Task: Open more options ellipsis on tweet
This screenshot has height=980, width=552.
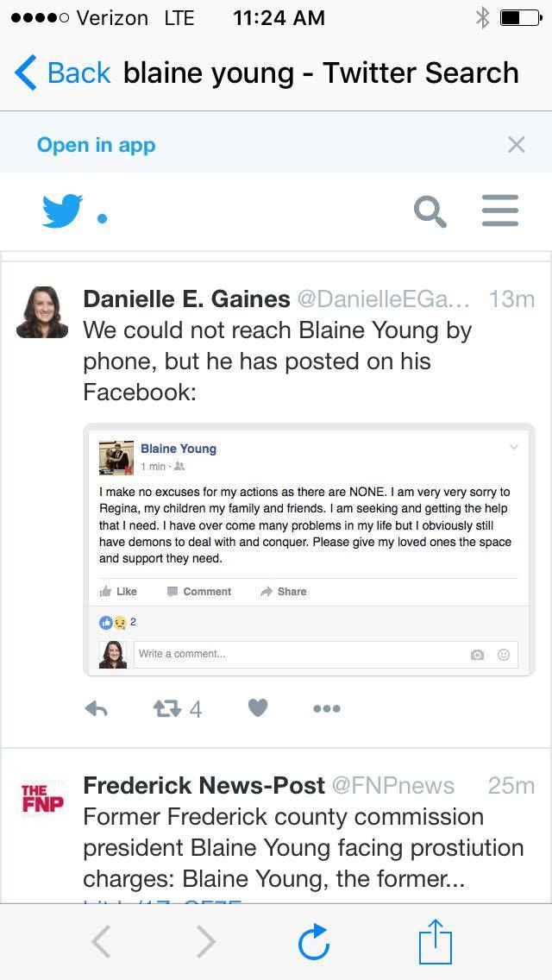Action: pos(327,708)
